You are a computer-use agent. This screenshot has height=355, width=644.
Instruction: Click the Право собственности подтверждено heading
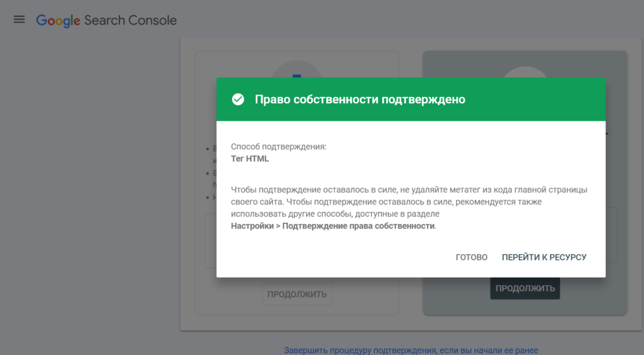tap(360, 99)
